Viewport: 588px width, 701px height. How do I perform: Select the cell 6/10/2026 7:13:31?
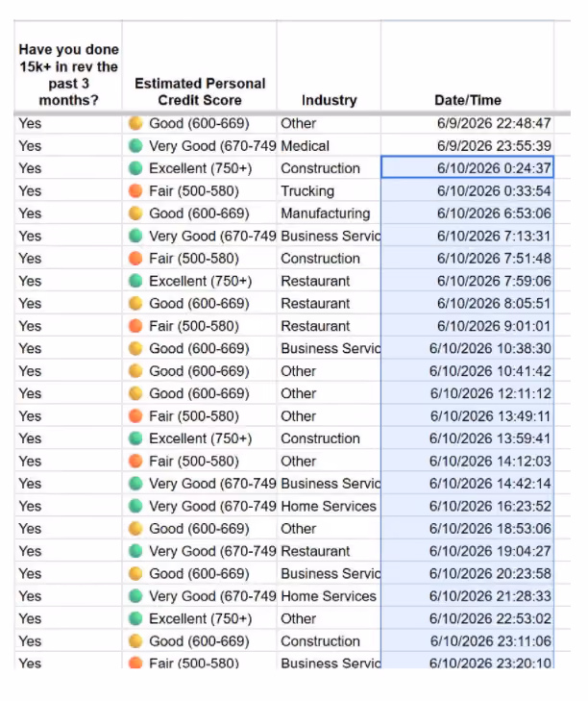[x=467, y=236]
